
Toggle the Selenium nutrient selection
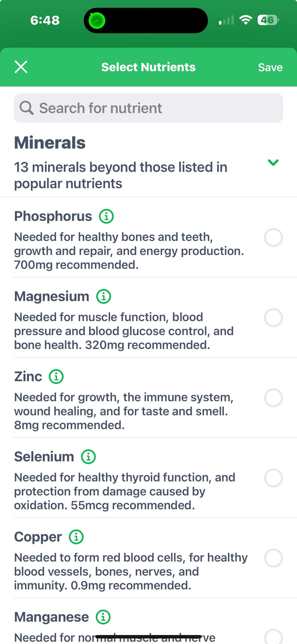[x=273, y=478]
